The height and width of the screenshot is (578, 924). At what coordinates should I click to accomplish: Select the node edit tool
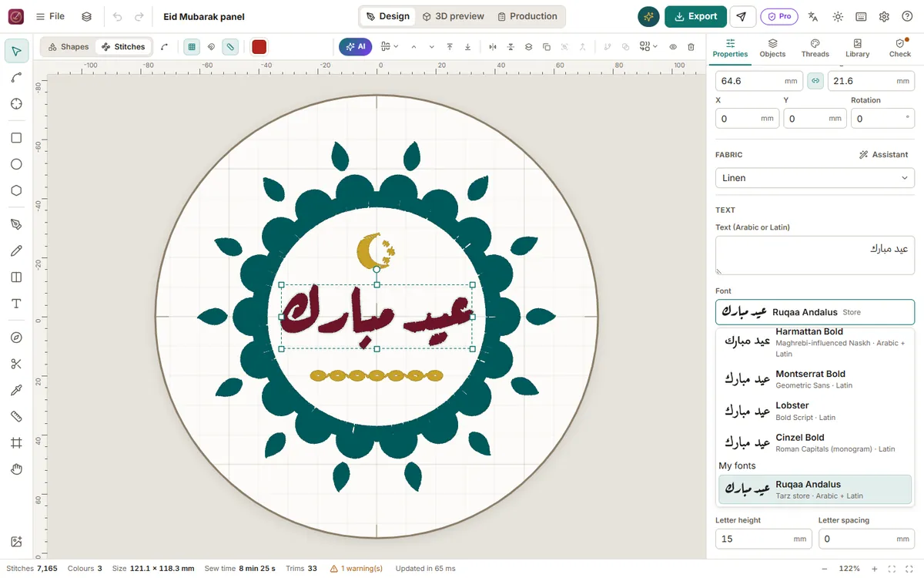[x=16, y=78]
